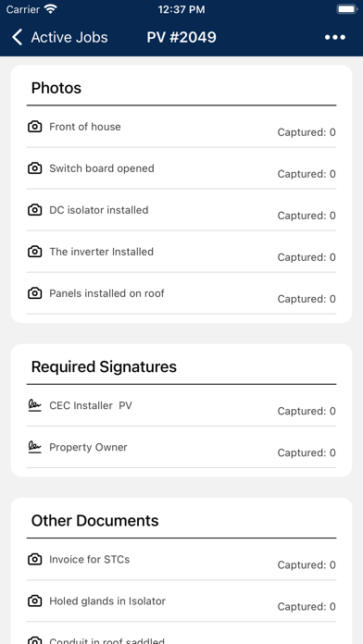This screenshot has width=363, height=644.
Task: Open the three-dot more options menu
Action: coord(335,37)
